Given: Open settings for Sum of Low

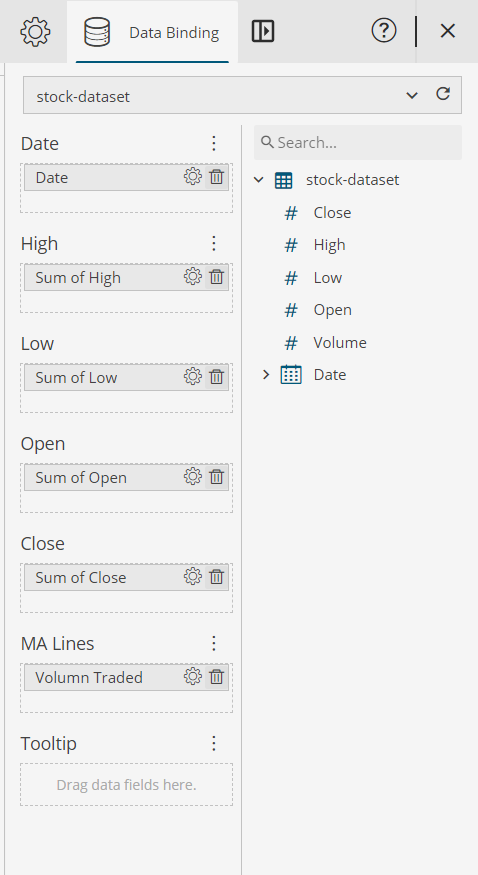Looking at the screenshot, I should pos(192,377).
